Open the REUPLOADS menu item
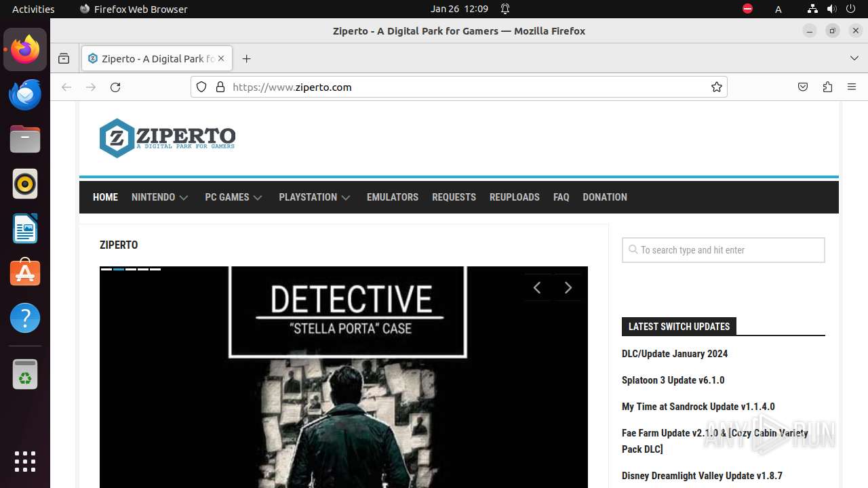Image resolution: width=868 pixels, height=488 pixels. [x=515, y=197]
